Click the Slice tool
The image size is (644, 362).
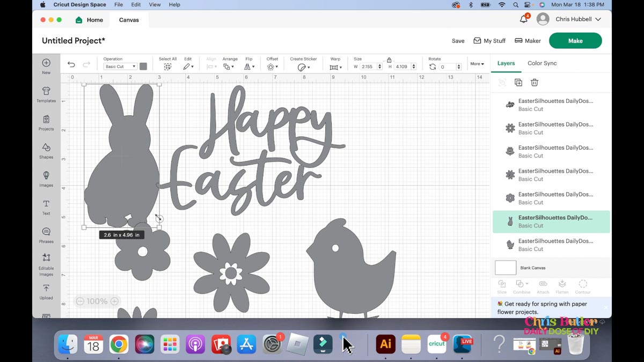coord(502,286)
